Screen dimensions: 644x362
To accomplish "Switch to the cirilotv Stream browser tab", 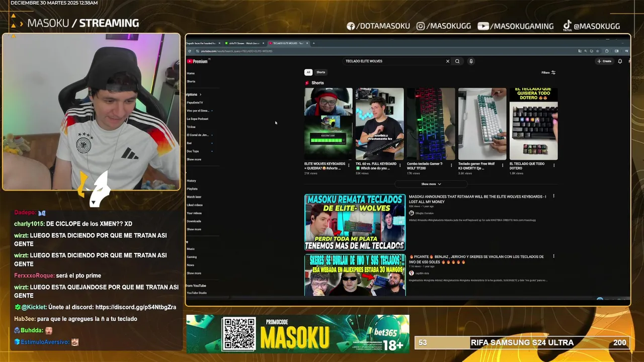I will 244,43.
